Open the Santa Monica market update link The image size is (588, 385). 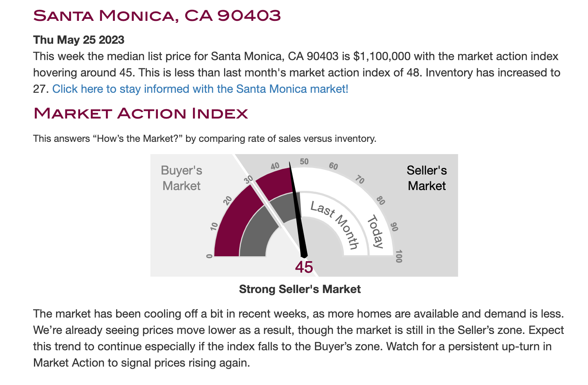coord(200,89)
